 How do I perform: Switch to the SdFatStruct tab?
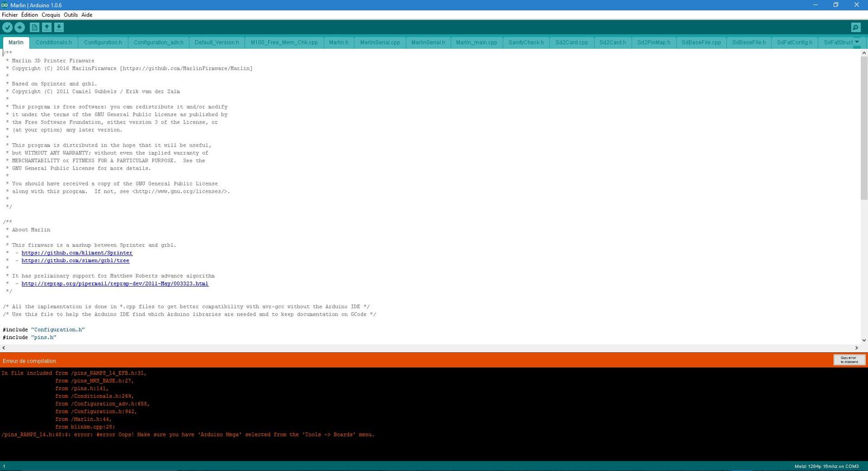tap(838, 42)
